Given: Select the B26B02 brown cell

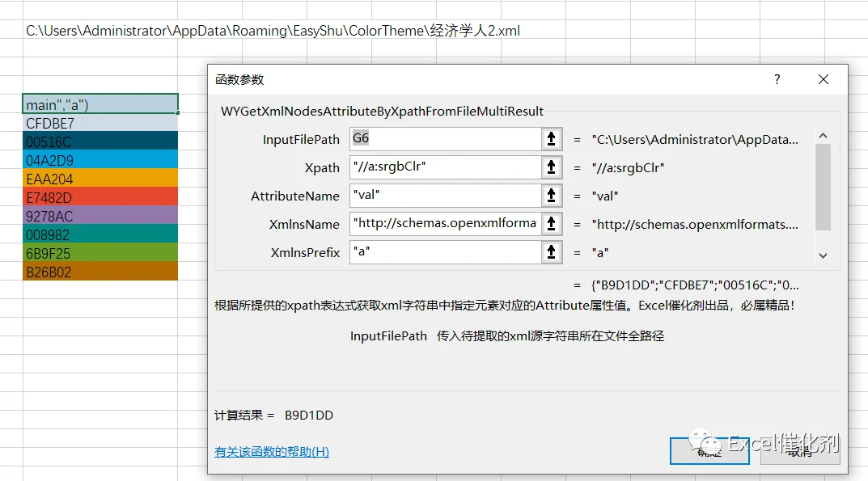Looking at the screenshot, I should [100, 272].
